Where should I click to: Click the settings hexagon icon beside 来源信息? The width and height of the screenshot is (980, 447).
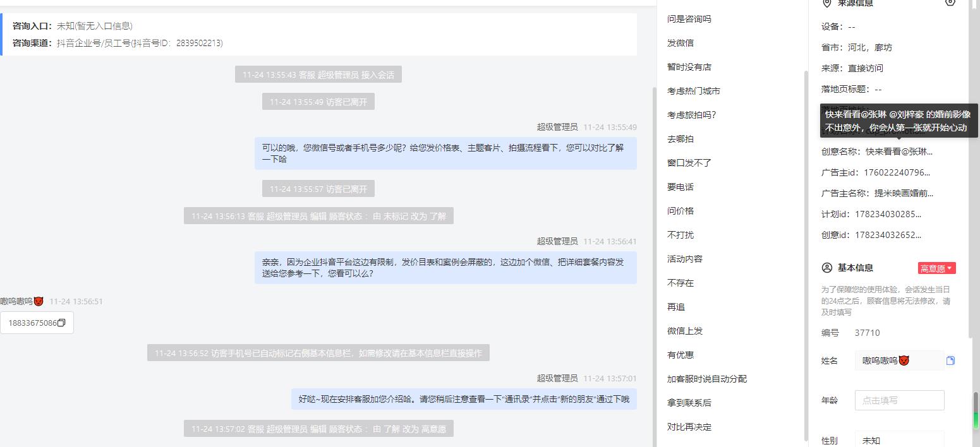pyautogui.click(x=950, y=3)
